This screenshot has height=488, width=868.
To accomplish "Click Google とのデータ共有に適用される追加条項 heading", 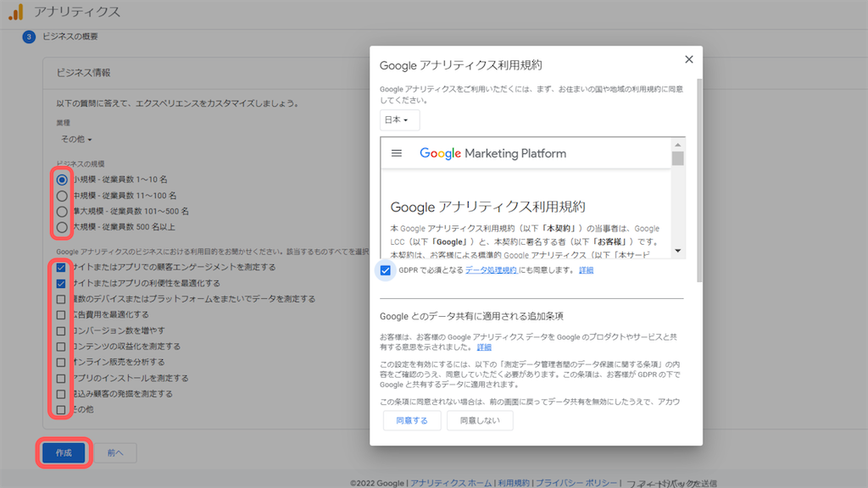I will 471,316.
